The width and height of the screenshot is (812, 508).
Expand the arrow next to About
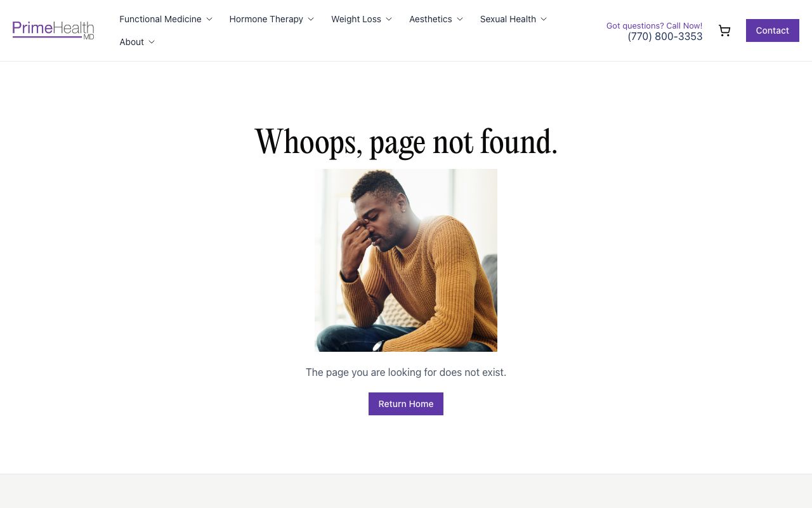[x=152, y=42]
